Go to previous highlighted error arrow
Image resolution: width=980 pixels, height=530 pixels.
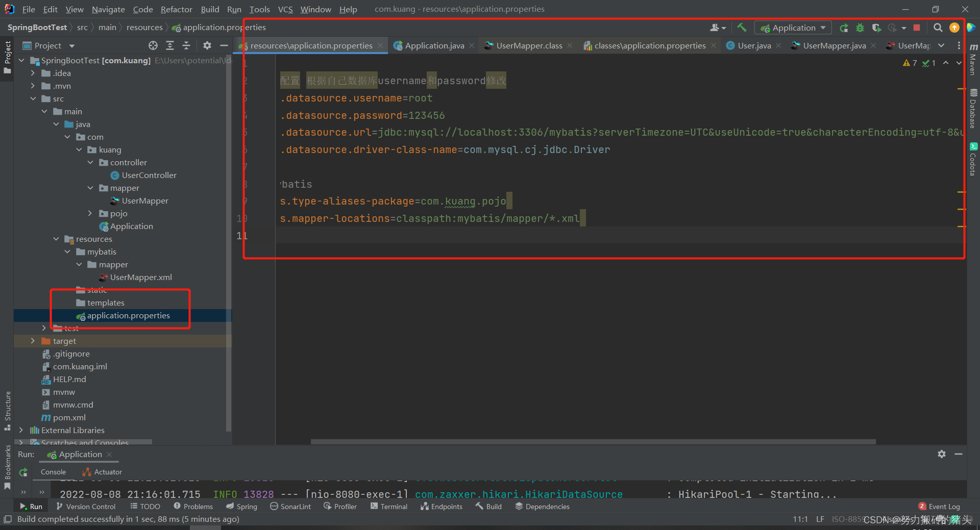tap(946, 63)
